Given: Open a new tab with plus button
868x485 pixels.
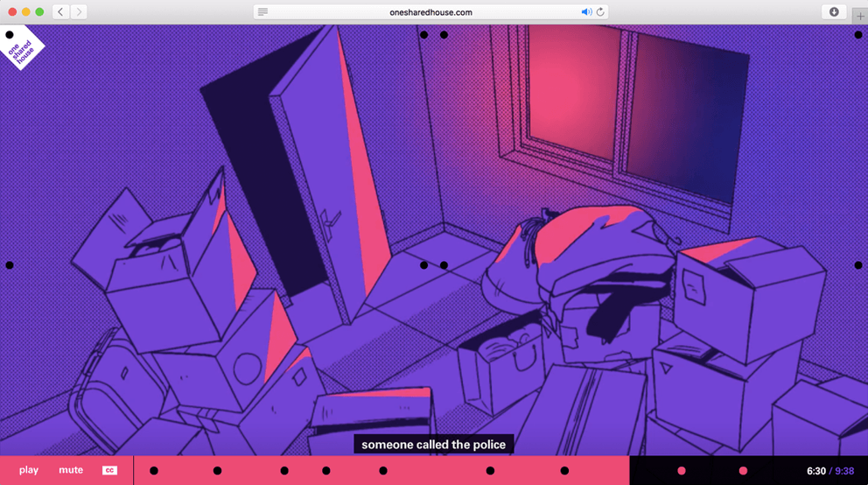Looking at the screenshot, I should tap(860, 16).
